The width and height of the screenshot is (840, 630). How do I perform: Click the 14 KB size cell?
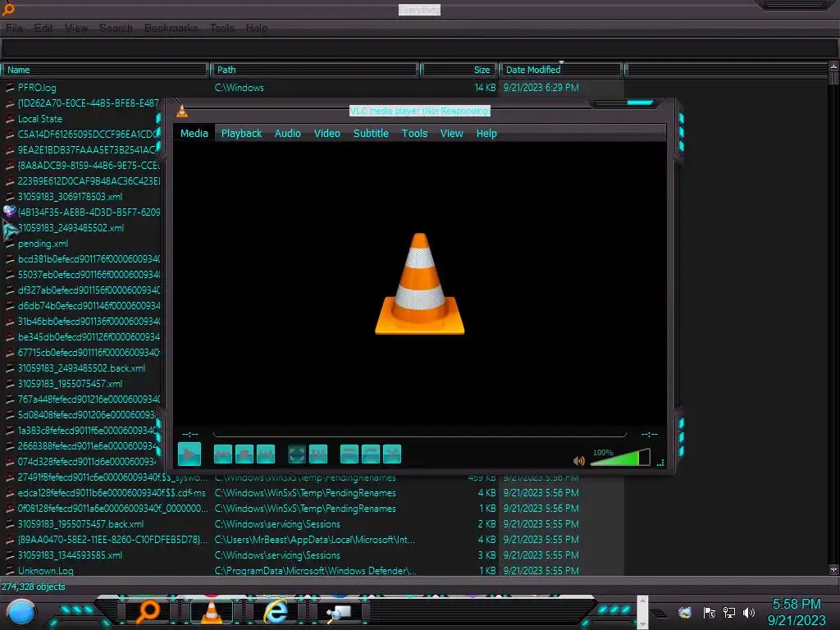486,87
